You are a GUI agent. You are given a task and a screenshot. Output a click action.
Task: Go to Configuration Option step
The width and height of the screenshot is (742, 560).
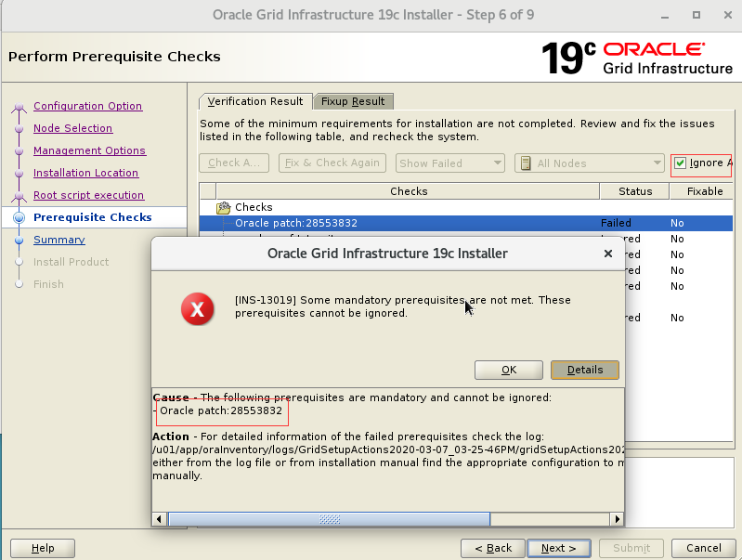(x=87, y=106)
